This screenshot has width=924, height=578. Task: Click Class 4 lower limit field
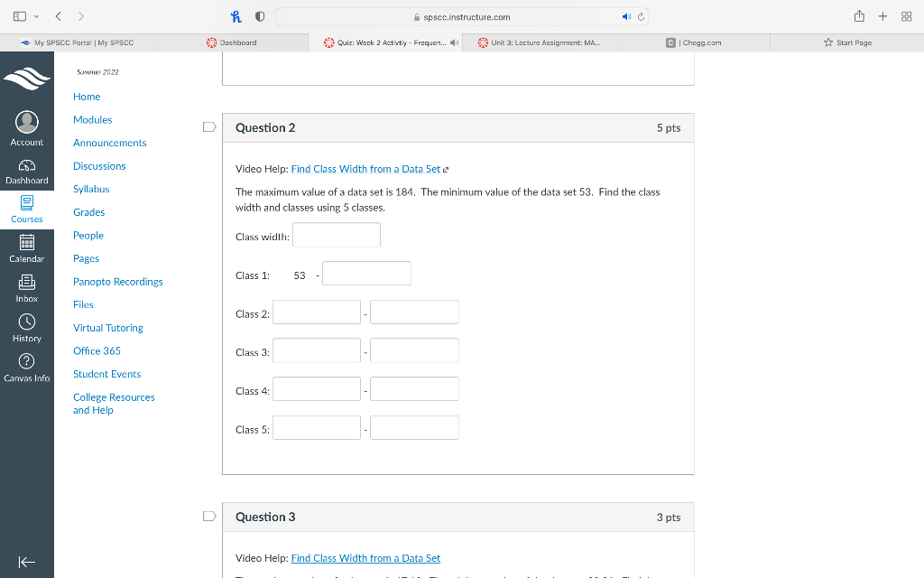317,388
